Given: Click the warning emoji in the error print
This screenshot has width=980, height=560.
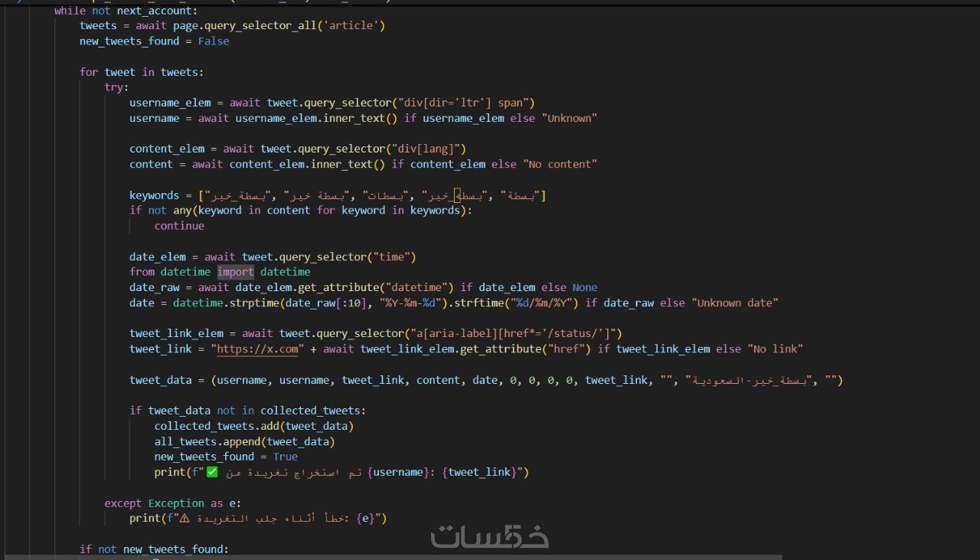Looking at the screenshot, I should [185, 519].
